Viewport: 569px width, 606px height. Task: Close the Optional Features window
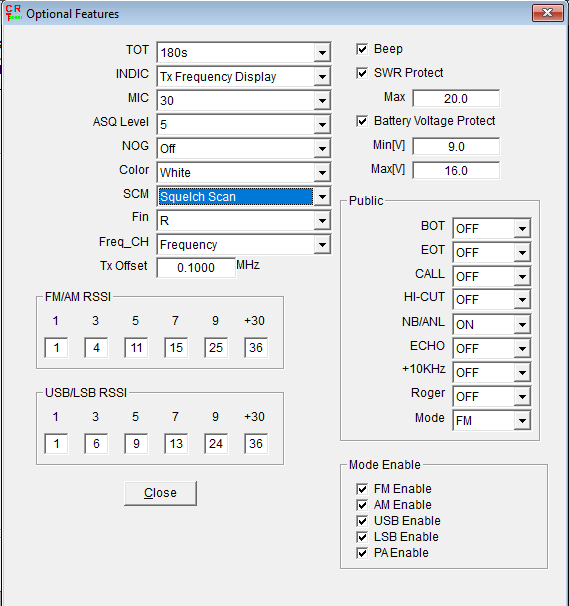(x=547, y=13)
